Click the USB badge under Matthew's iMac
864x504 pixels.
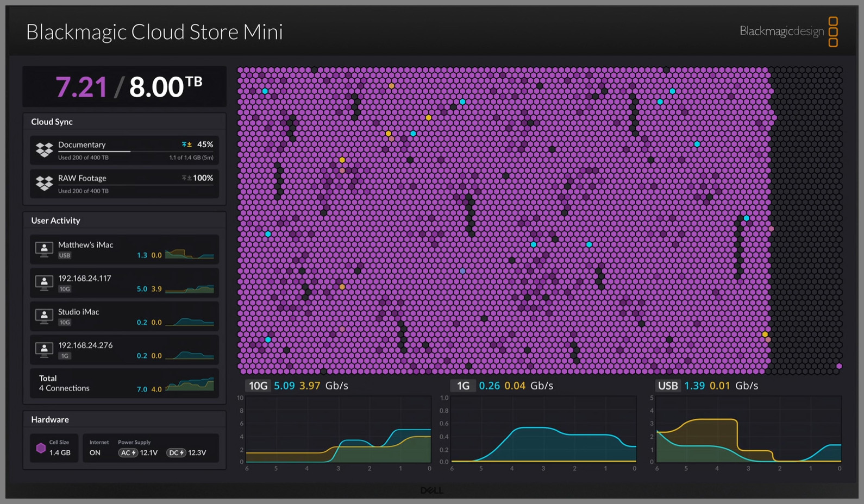coord(65,255)
